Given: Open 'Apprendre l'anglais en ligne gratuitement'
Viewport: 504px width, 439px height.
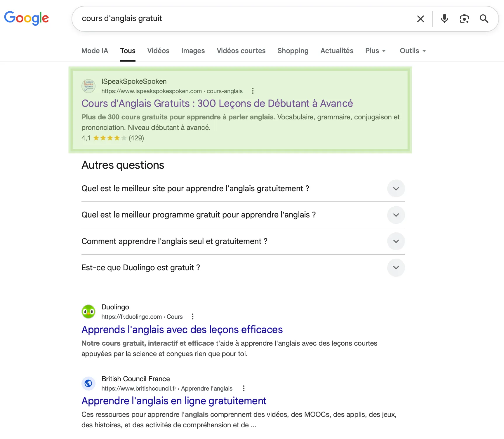Looking at the screenshot, I should pos(174,401).
